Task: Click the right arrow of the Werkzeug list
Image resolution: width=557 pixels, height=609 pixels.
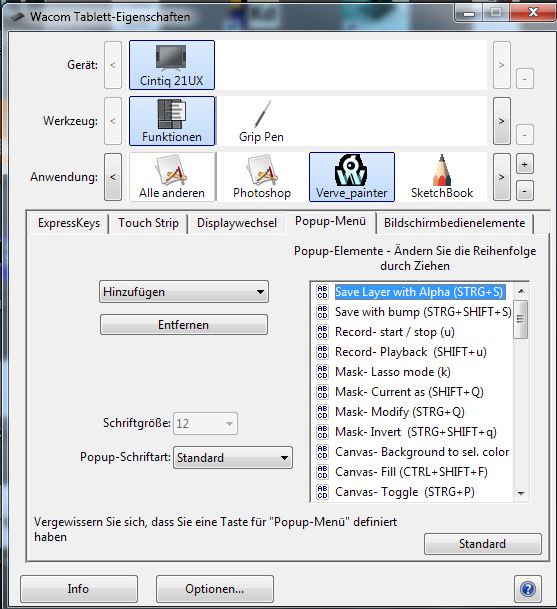Action: click(501, 121)
